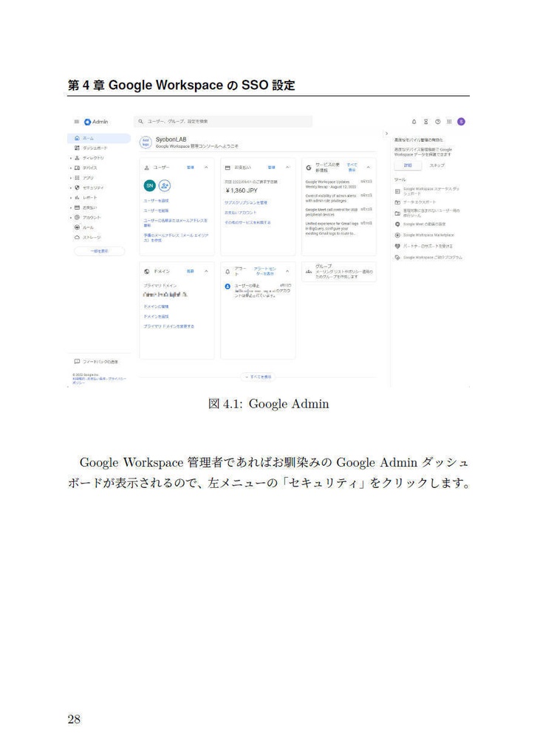Click the ドメインの管理 link

pyautogui.click(x=156, y=306)
